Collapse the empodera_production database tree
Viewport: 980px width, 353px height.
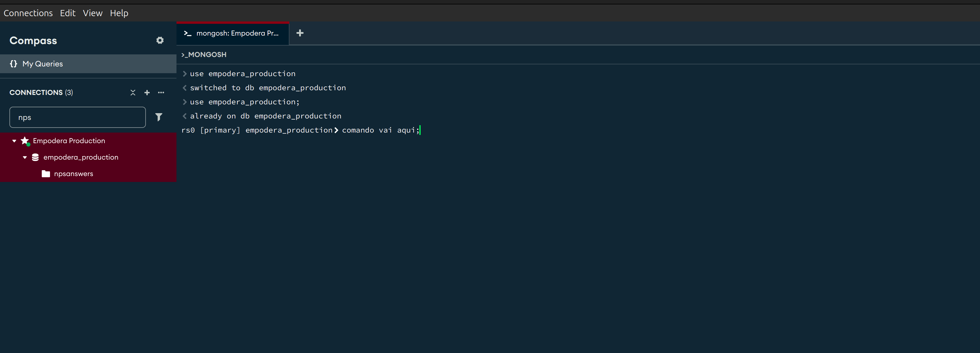[25, 157]
